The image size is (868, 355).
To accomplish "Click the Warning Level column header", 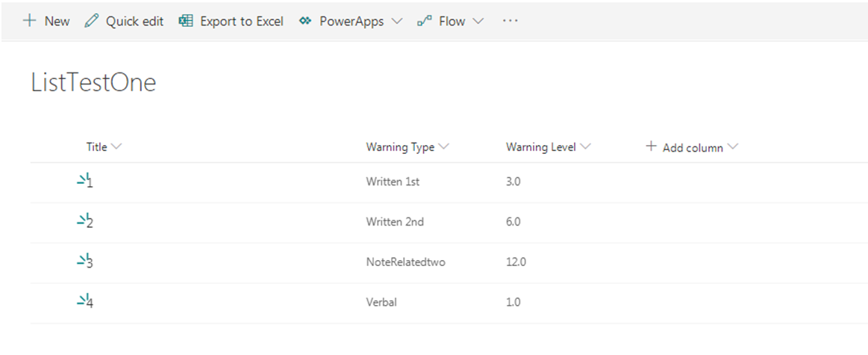I will [541, 147].
